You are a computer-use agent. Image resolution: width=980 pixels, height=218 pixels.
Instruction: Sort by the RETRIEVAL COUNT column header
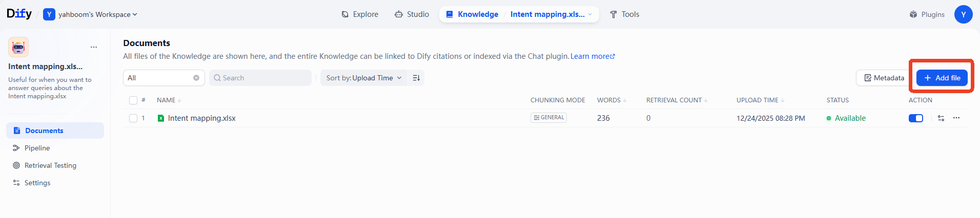(x=677, y=100)
